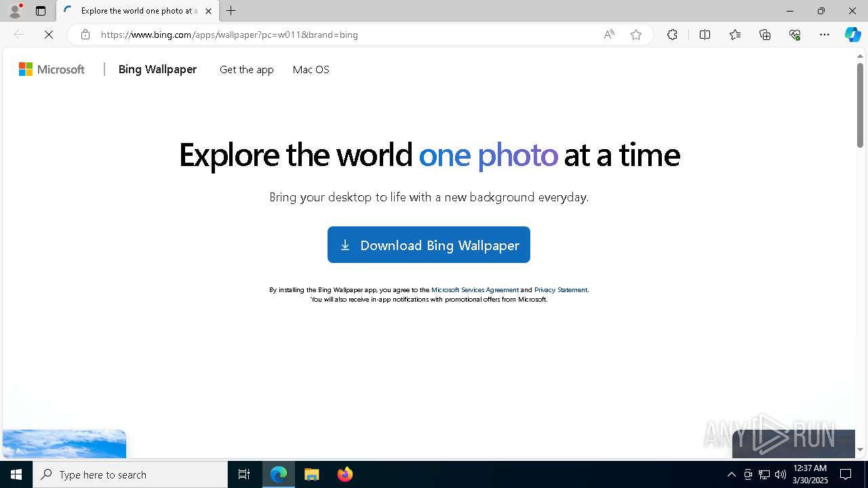Close the Explore the world tab
868x488 pixels.
coord(208,11)
